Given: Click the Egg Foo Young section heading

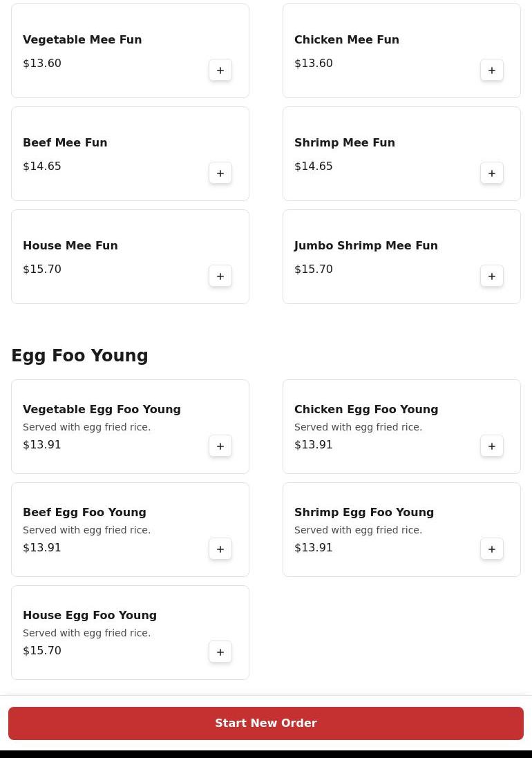Looking at the screenshot, I should tap(79, 356).
